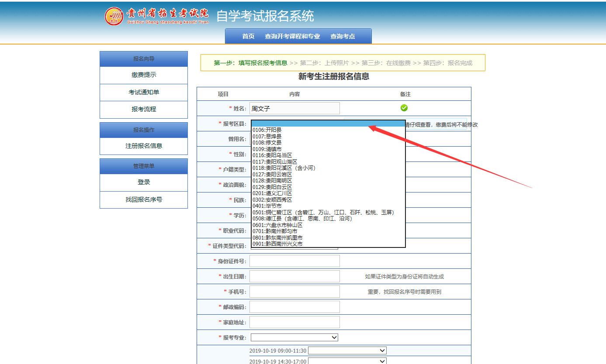Expand the 报考专业 dropdown
606x364 pixels.
coord(294,337)
